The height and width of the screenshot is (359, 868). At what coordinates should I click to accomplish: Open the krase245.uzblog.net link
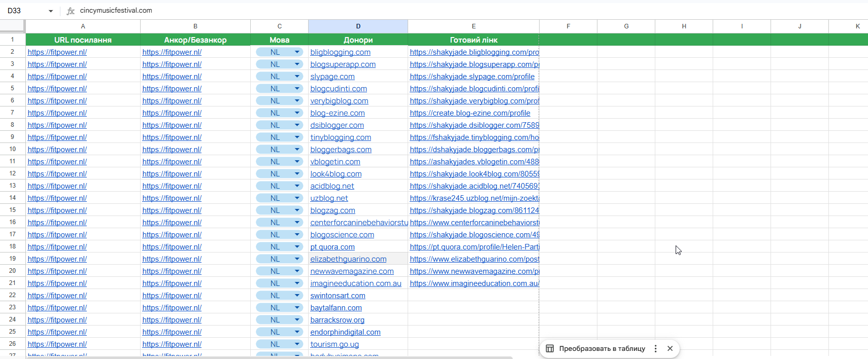475,198
